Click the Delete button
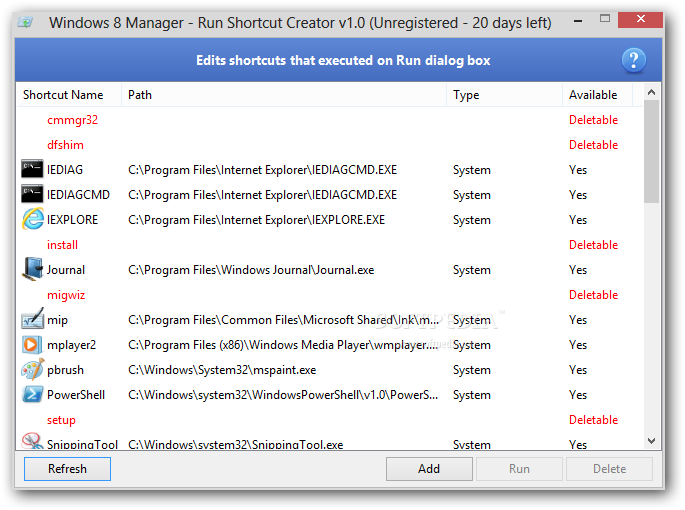This screenshot has height=510, width=685. tap(609, 469)
